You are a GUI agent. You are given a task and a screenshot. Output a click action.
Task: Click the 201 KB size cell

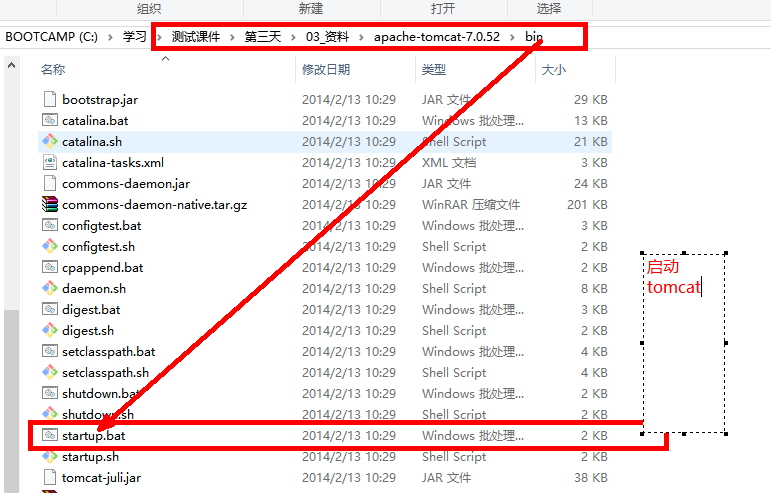(587, 204)
